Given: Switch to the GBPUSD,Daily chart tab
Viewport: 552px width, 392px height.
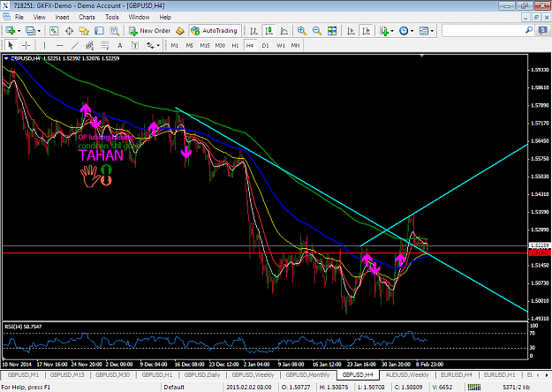Looking at the screenshot, I should pos(202,375).
